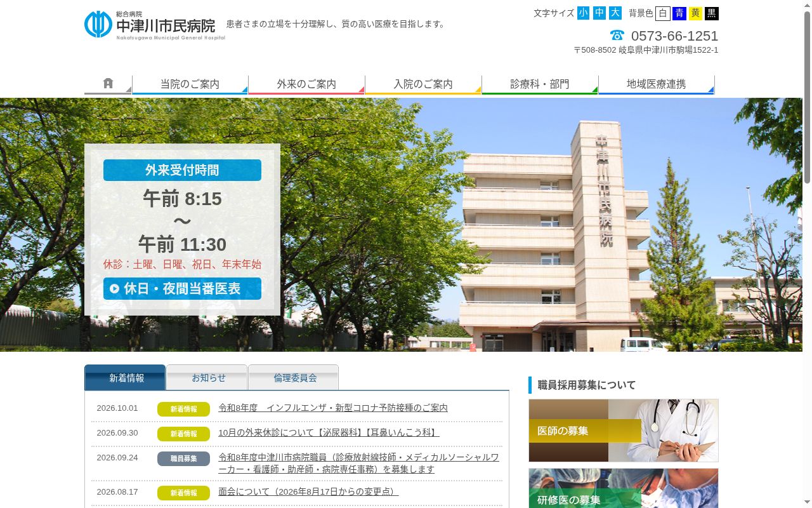Screen dimensions: 812x508
Task: Click the phone number 0573-66-1251
Action: point(674,36)
